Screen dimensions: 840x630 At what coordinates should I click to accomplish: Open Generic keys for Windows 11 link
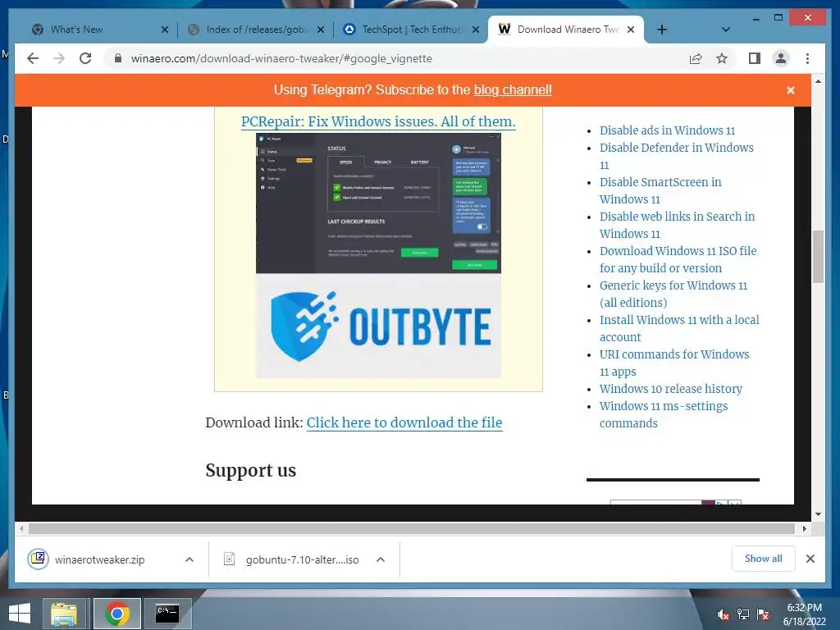(x=673, y=294)
